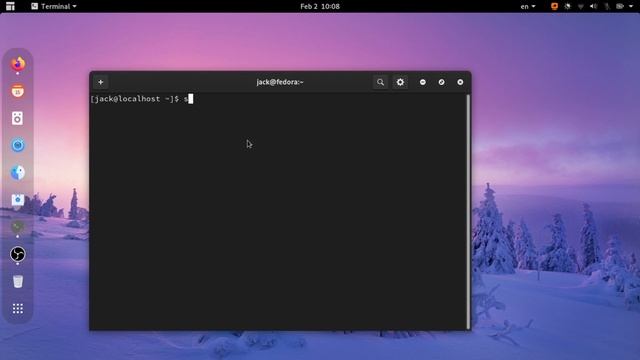Open the clock and calendar Feb 2 10:08
640x360 pixels.
320,6
